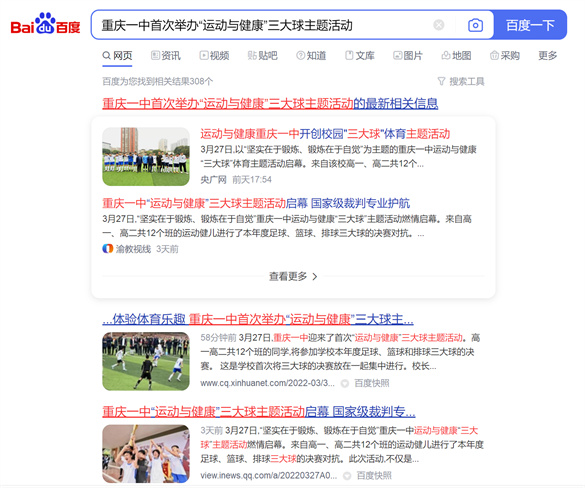
Task: Open the 贴吧 tab
Action: (x=263, y=56)
